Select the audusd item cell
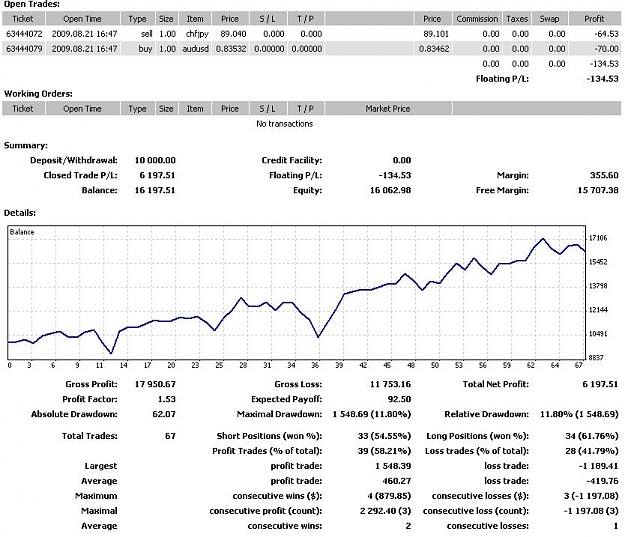This screenshot has height=537, width=625. pos(195,49)
